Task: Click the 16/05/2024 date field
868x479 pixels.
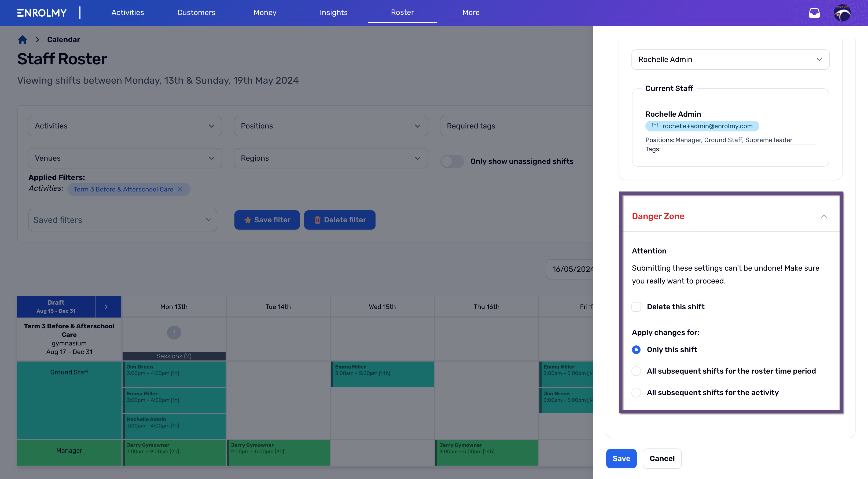Action: (x=570, y=269)
